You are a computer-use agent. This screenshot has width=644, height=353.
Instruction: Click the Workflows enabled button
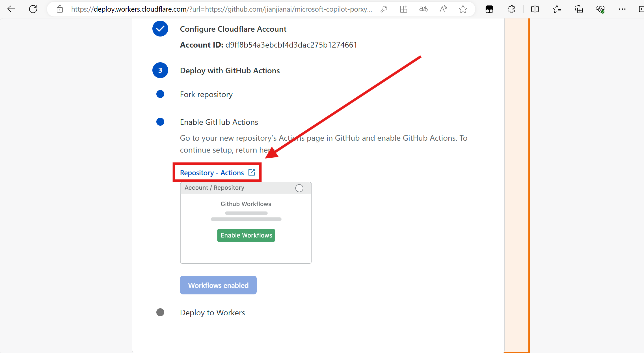coord(218,285)
